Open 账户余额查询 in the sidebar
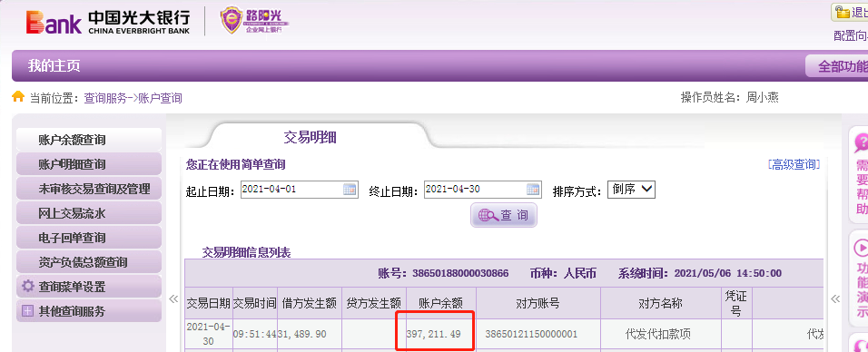The image size is (868, 352). click(x=89, y=140)
